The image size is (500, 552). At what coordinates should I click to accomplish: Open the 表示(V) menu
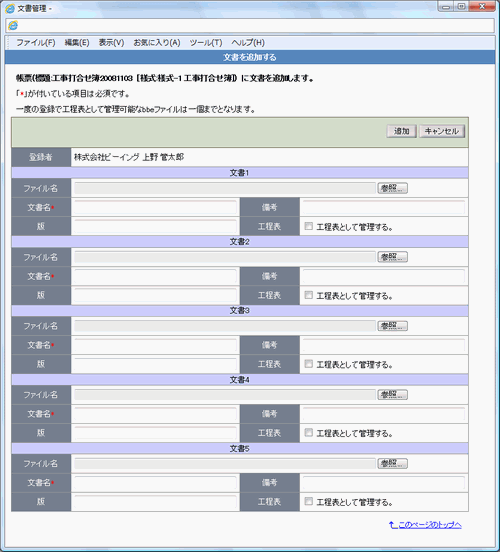coord(111,43)
